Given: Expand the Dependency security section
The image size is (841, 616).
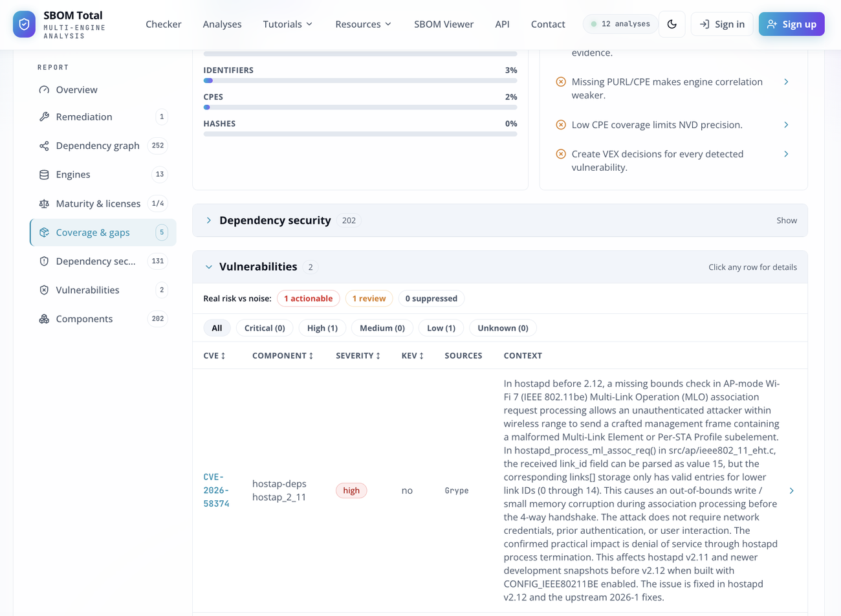Looking at the screenshot, I should 500,221.
